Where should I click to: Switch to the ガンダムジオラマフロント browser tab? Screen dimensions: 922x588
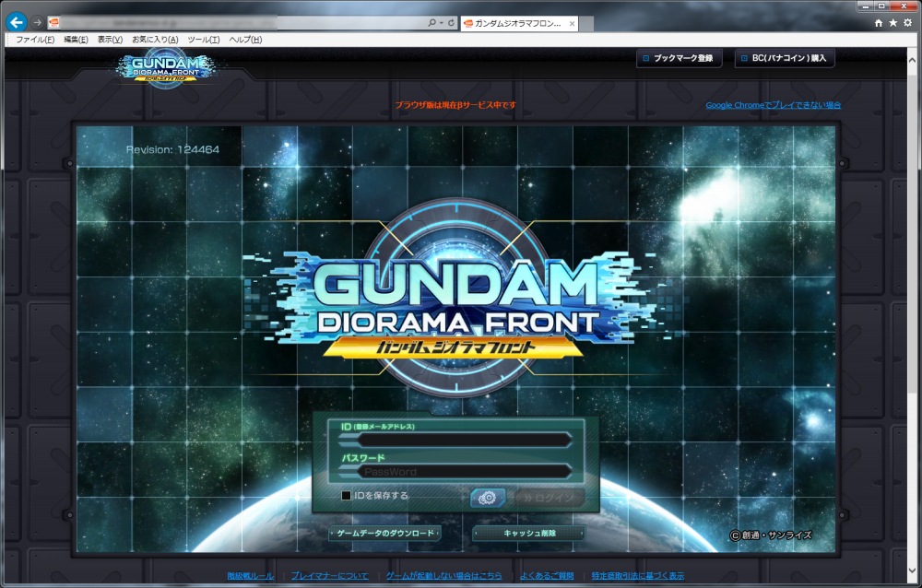516,24
